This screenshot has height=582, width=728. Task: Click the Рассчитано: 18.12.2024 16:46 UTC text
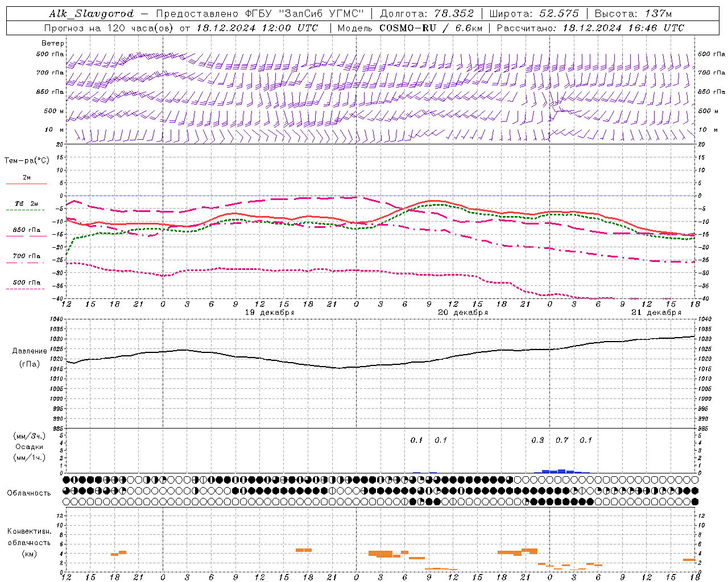tap(590, 28)
